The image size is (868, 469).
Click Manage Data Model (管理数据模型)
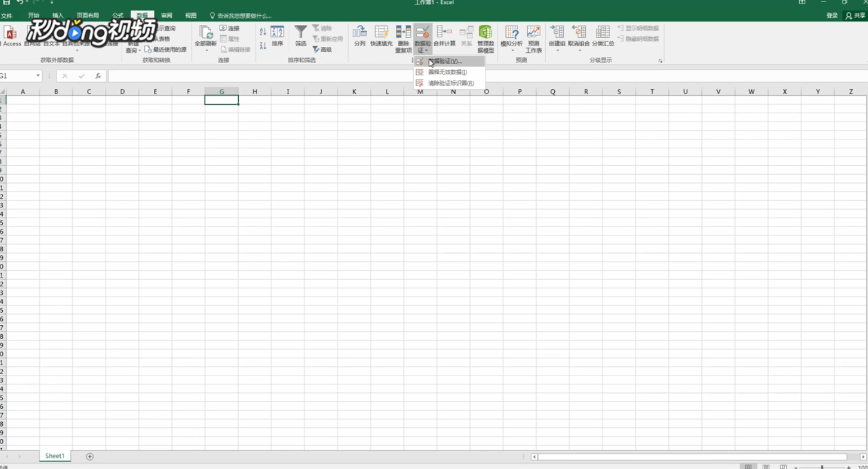(486, 39)
